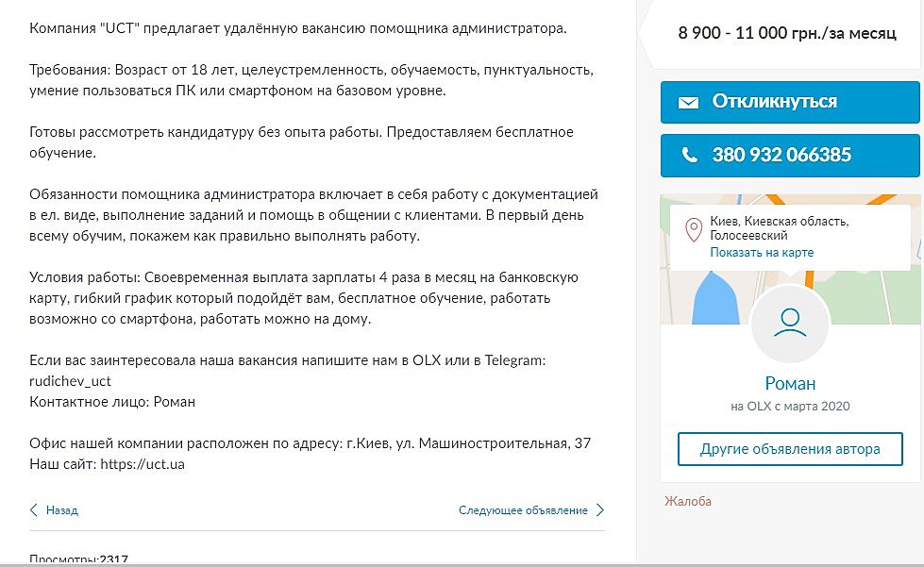Click the Просмотры view counter
Screen dimensions: 924x567
(x=78, y=559)
